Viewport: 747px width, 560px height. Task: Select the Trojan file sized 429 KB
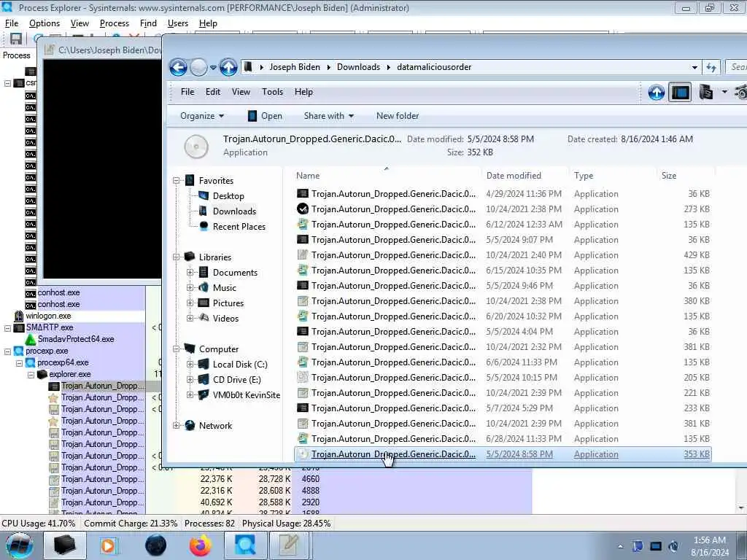pos(503,254)
